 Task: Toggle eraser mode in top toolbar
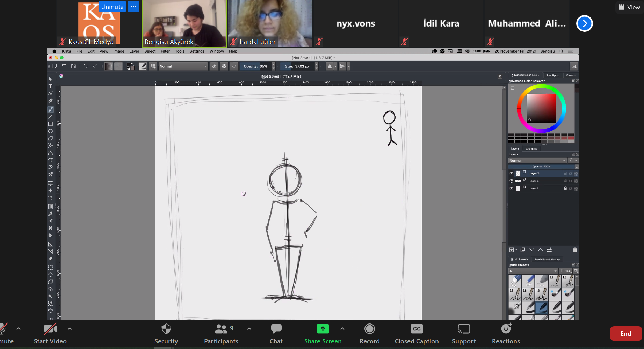[214, 66]
